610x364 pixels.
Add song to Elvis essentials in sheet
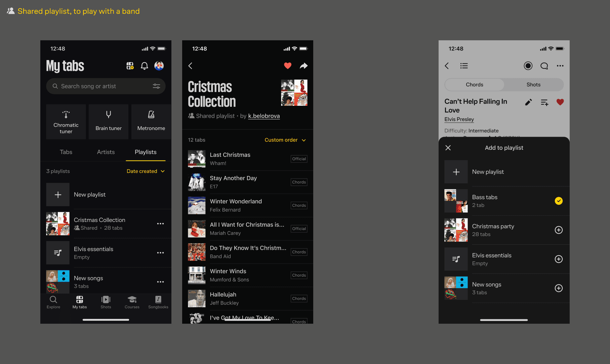coord(559,259)
